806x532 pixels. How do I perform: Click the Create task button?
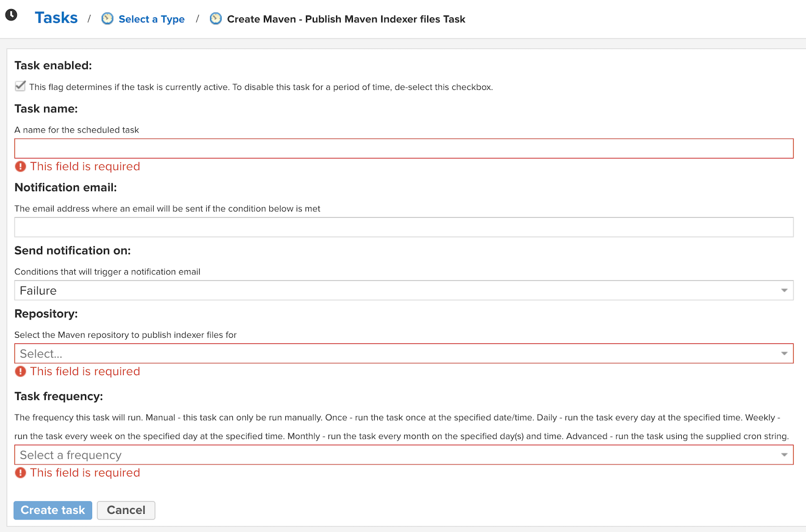[x=53, y=510]
